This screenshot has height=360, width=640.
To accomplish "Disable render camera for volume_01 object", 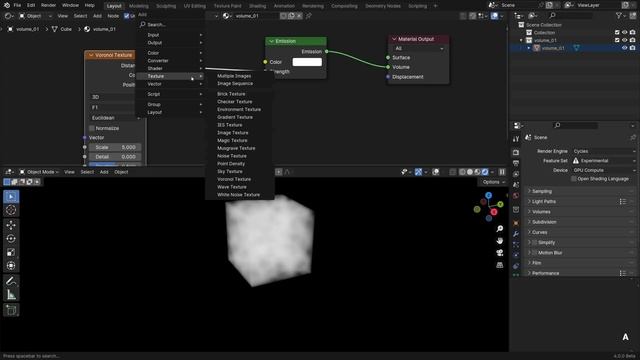I will tap(632, 48).
